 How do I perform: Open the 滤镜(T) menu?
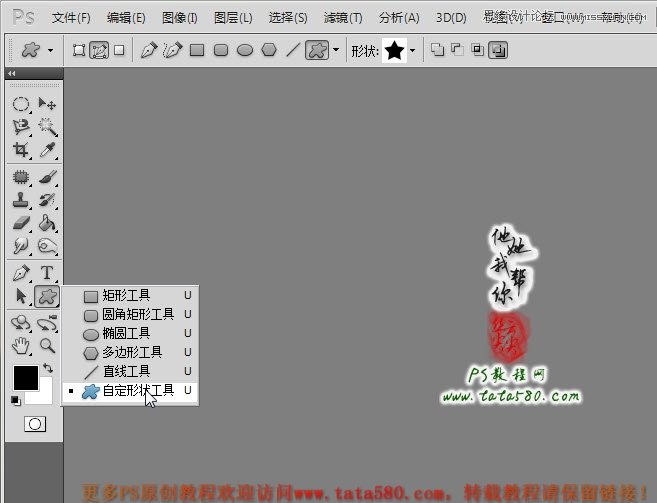click(x=343, y=18)
